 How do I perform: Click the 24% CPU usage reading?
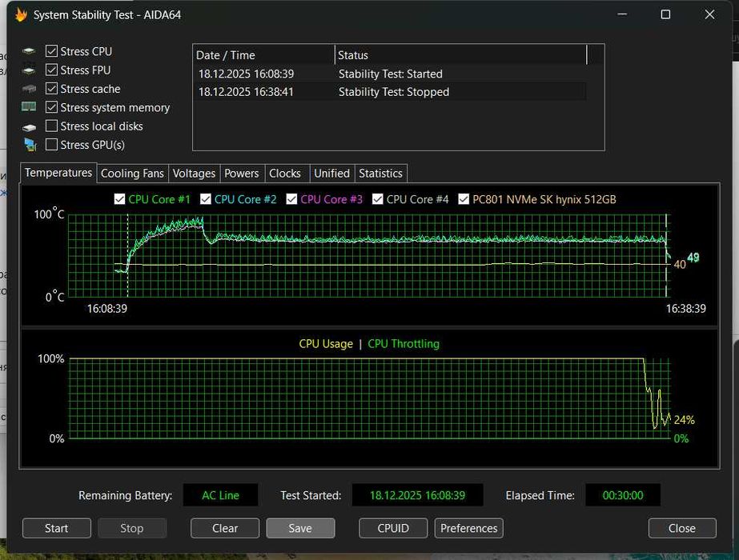tap(685, 420)
